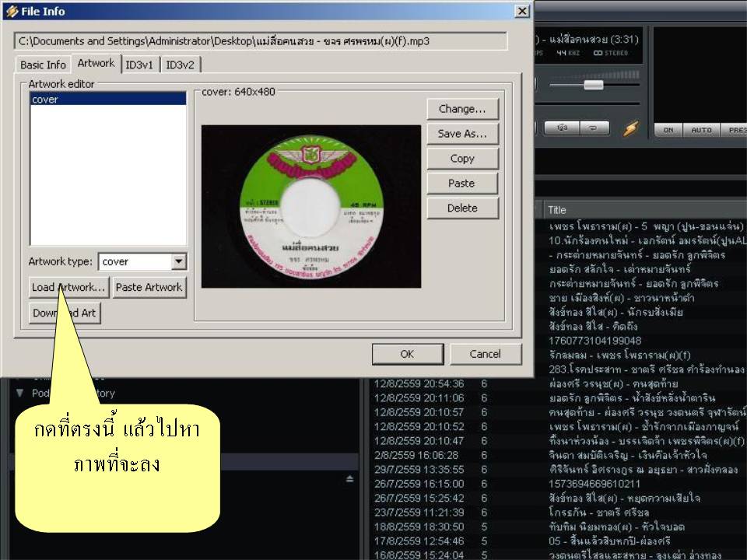Click the date cell '16/8/2559 15:24:04'
Viewport: 747px width, 560px height.
point(419,555)
